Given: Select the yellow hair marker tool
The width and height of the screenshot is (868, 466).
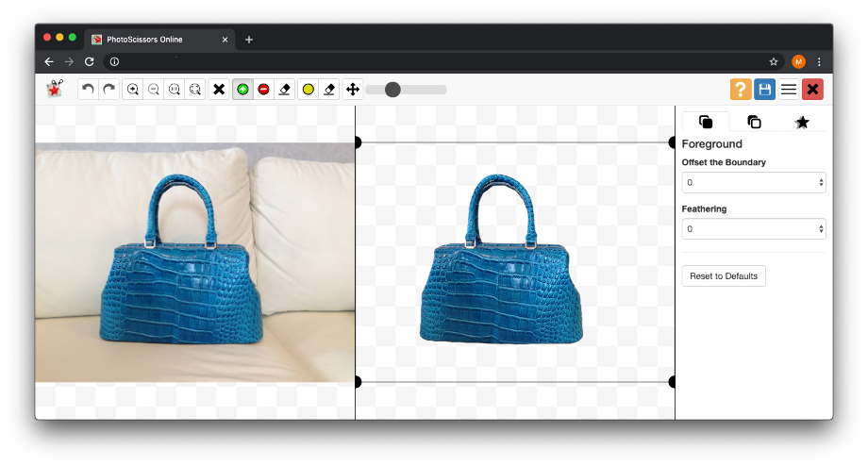Looking at the screenshot, I should click(x=309, y=89).
